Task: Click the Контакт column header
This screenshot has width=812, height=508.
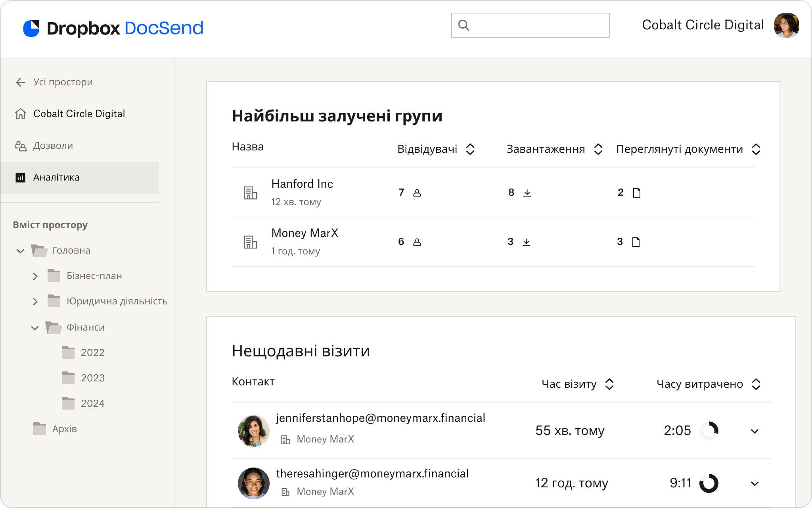Action: click(x=253, y=382)
